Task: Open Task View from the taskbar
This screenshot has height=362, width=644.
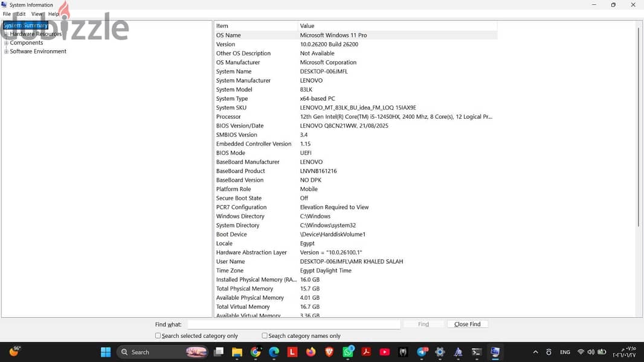Action: [x=219, y=352]
